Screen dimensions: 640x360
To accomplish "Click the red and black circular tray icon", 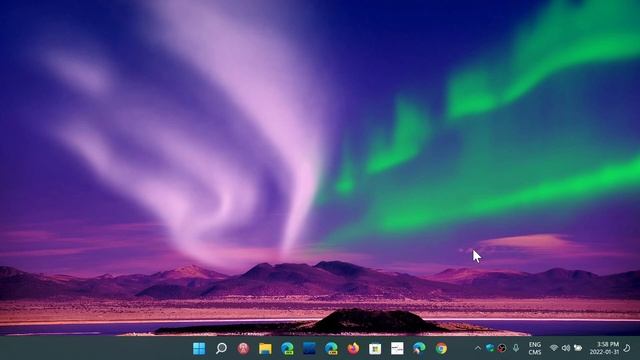I will point(502,348).
